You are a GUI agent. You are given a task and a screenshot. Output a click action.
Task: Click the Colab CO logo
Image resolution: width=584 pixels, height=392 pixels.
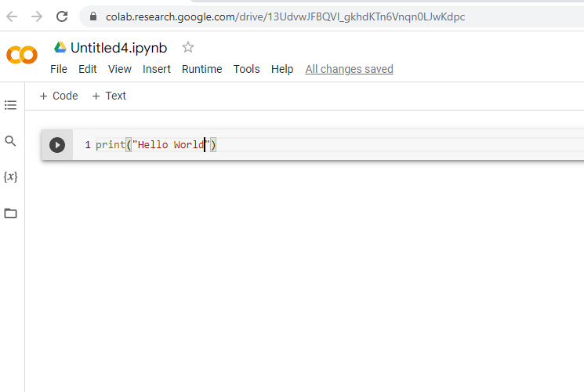(x=22, y=55)
